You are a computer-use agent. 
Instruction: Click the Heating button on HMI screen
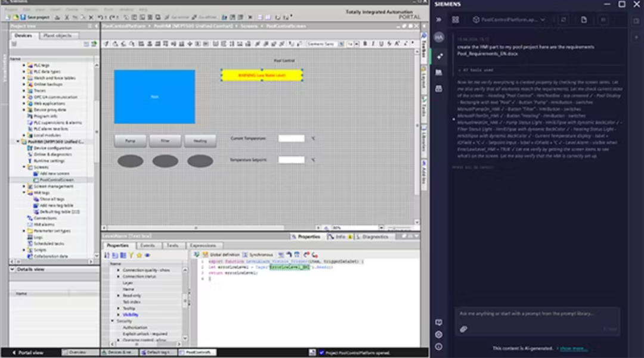[x=200, y=141]
